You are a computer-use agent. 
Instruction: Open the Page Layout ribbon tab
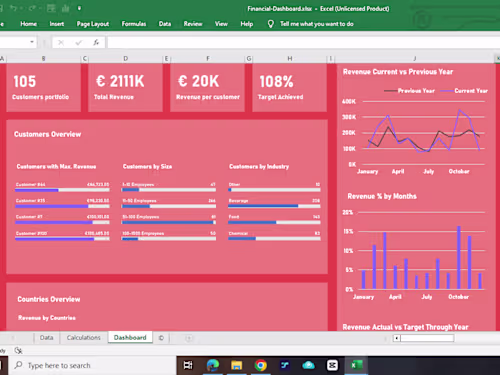(x=93, y=24)
